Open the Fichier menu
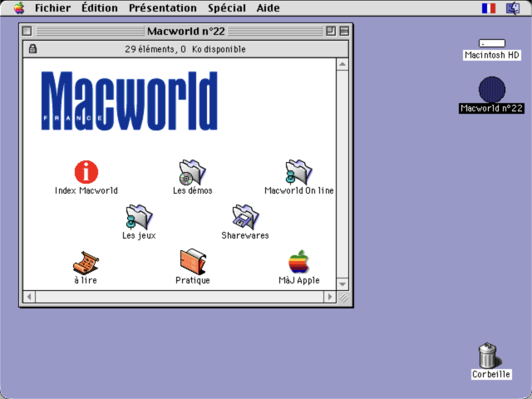The width and height of the screenshot is (532, 399). [x=52, y=7]
